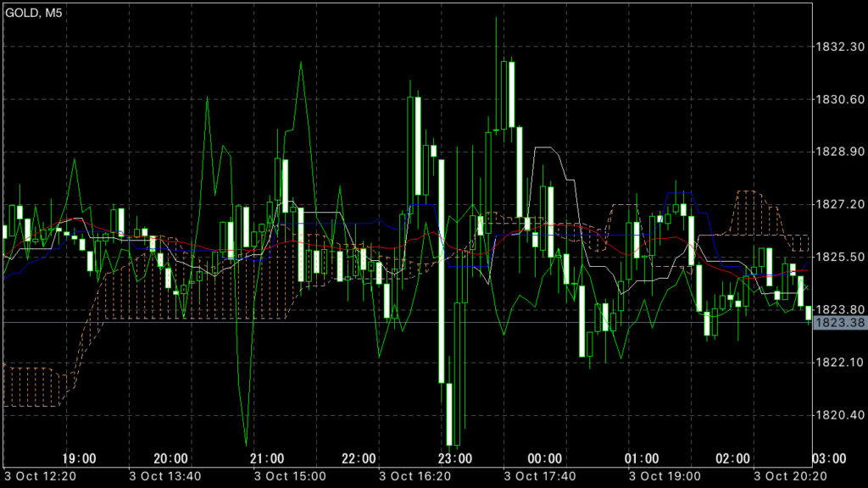The width and height of the screenshot is (868, 488).
Task: Click the 22:00 time label
Action: tap(359, 458)
